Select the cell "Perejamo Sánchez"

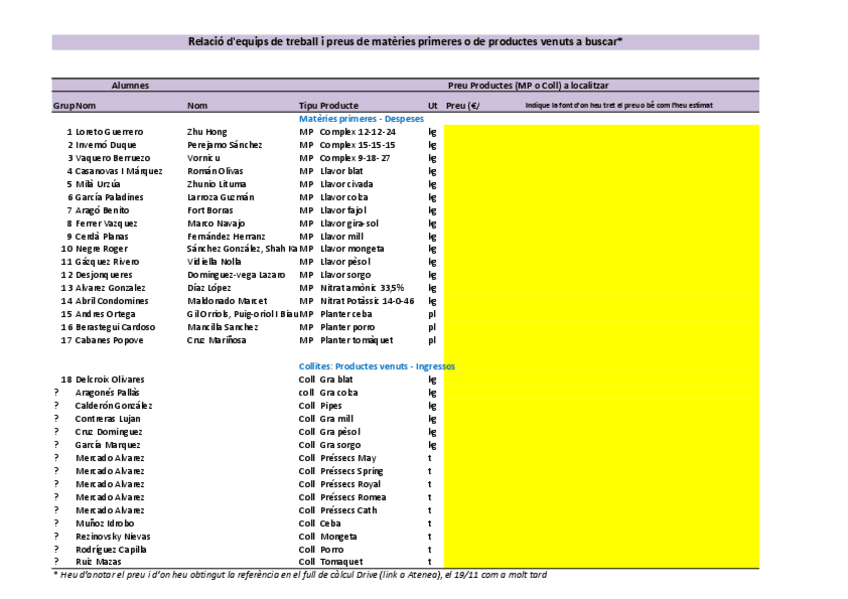click(224, 145)
